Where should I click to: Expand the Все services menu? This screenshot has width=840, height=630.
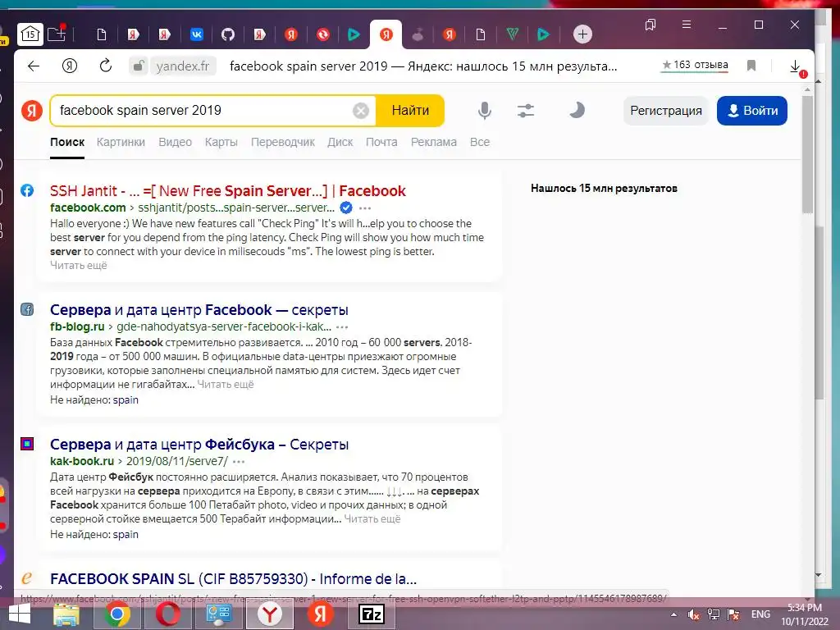[x=479, y=142]
